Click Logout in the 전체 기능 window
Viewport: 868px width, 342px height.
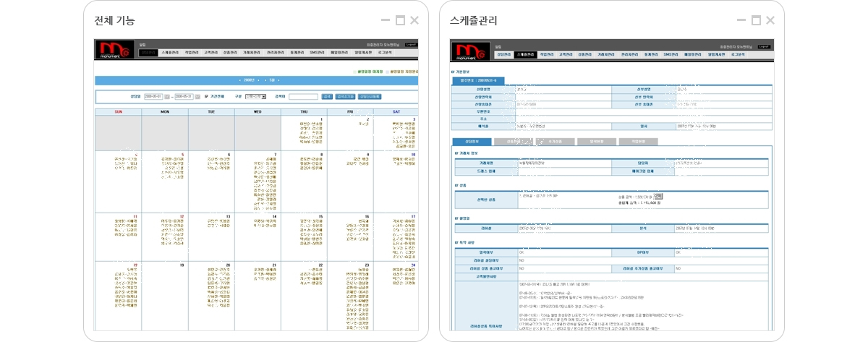tap(411, 45)
